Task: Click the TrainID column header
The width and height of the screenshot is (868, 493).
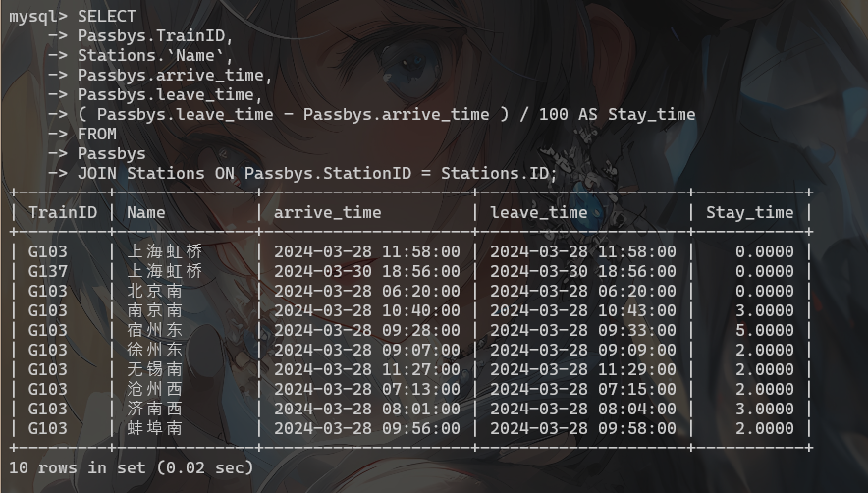Action: pos(63,212)
